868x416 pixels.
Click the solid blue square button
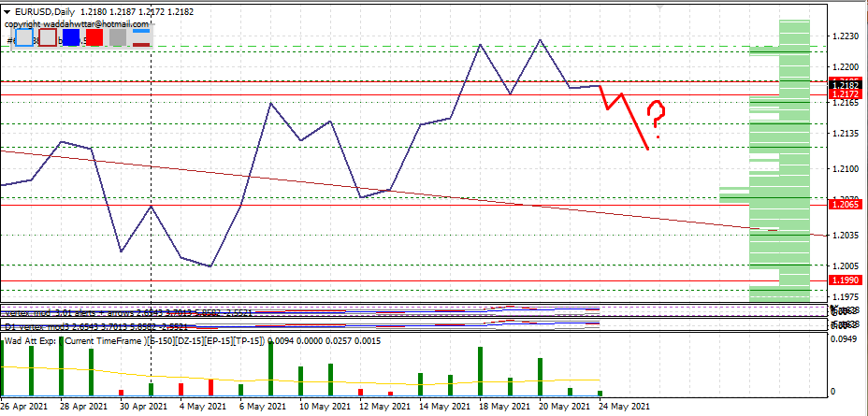coord(71,38)
